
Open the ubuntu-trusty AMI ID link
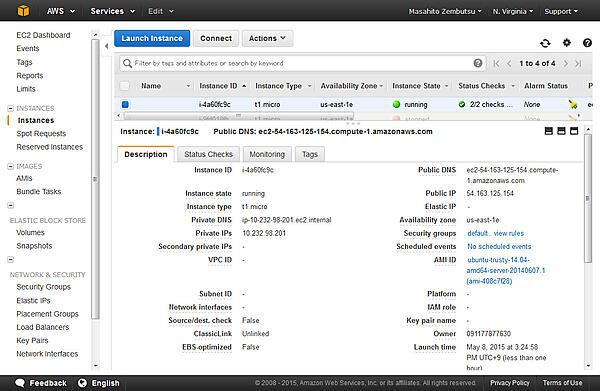[x=506, y=270]
